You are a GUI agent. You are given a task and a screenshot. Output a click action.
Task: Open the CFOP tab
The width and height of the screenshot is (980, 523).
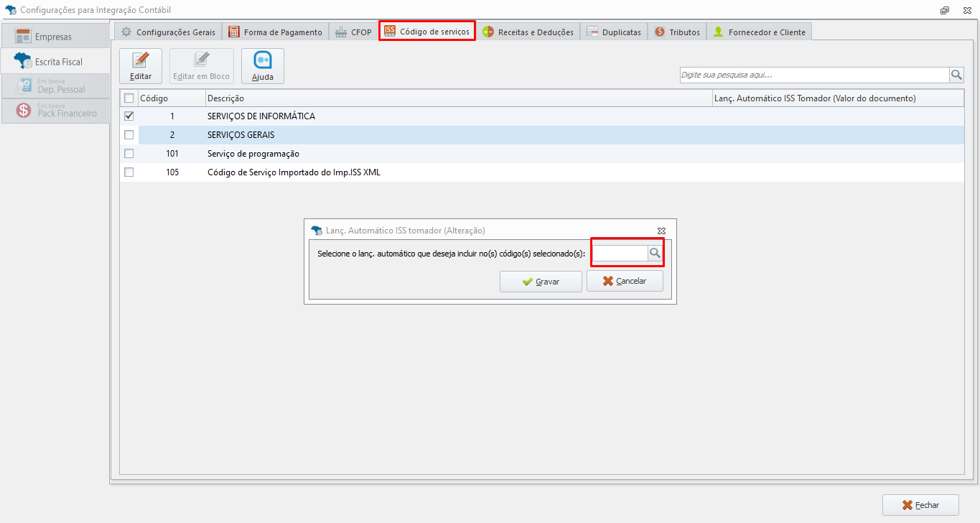[353, 32]
